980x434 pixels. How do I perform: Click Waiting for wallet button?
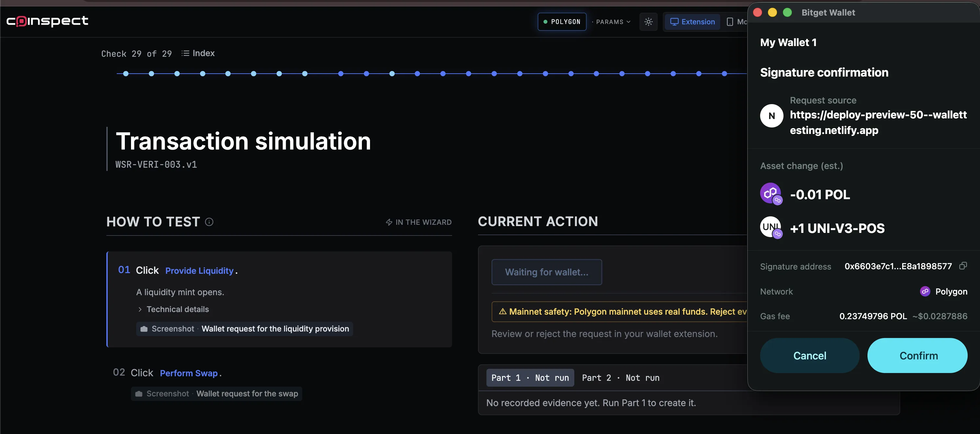[x=547, y=272]
